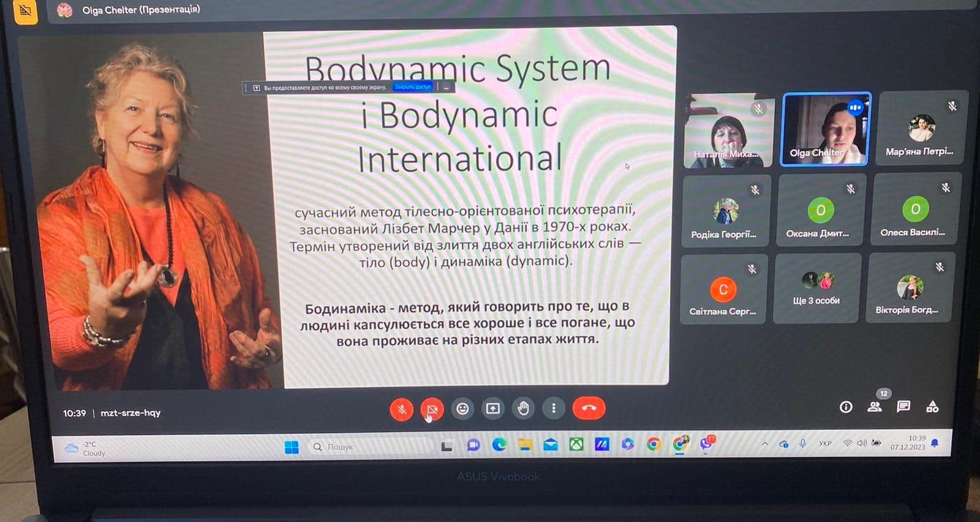The width and height of the screenshot is (980, 522).
Task: Click the present screen icon
Action: point(493,408)
